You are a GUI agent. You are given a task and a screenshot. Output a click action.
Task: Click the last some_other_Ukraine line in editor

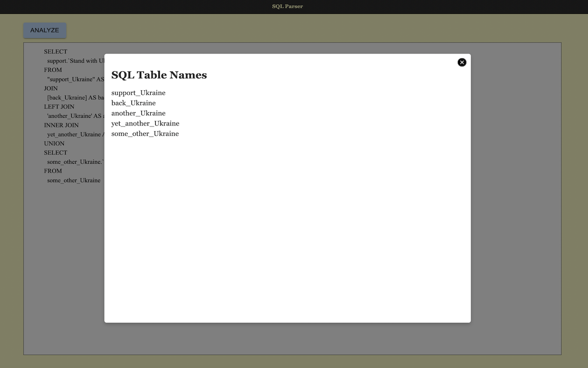click(74, 180)
